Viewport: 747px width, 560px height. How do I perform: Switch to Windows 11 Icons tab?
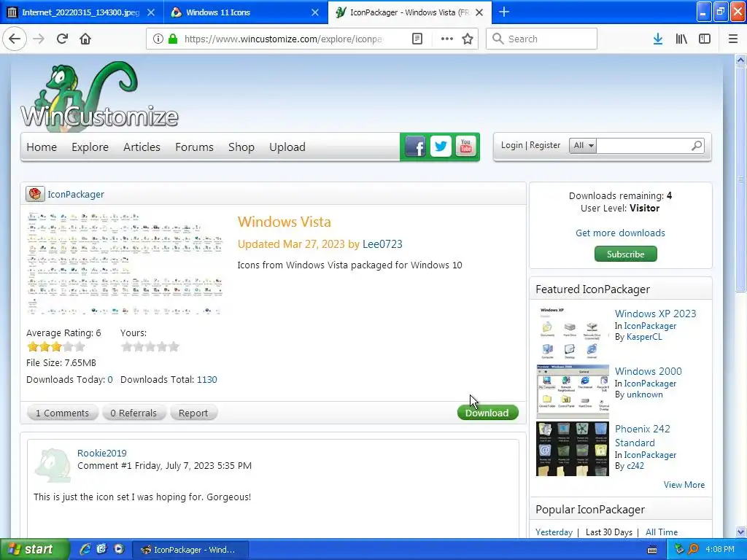217,12
